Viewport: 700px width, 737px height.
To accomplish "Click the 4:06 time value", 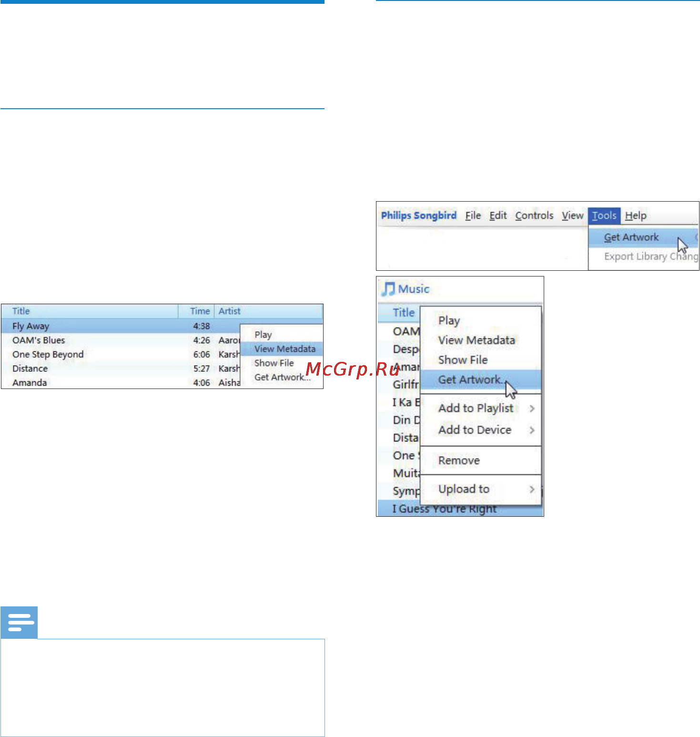I will [202, 383].
